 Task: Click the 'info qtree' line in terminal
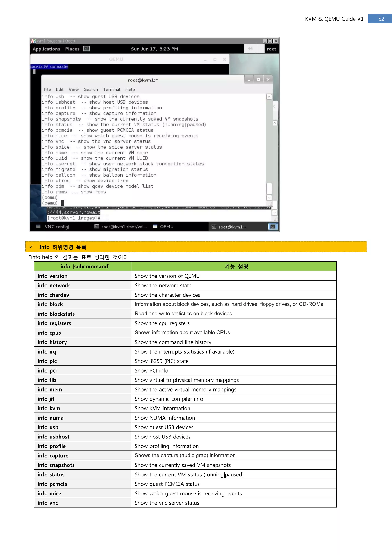pos(85,181)
